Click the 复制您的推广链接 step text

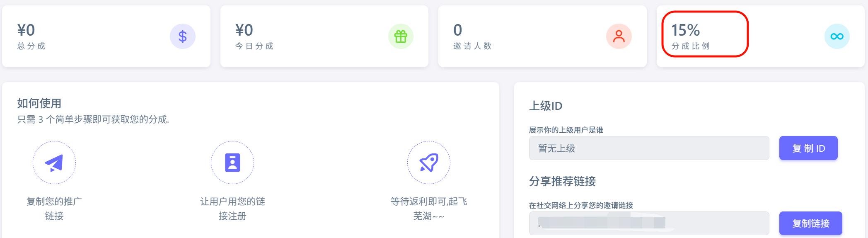click(x=54, y=209)
